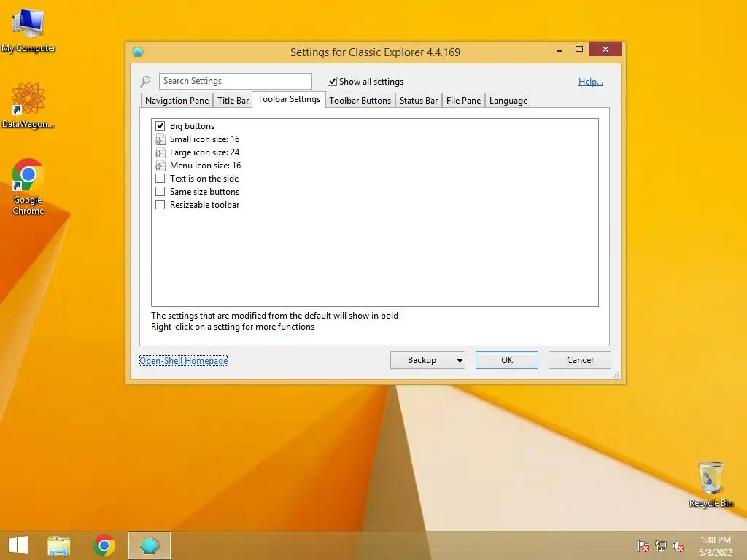Open the Backup dropdown arrow

pos(460,360)
